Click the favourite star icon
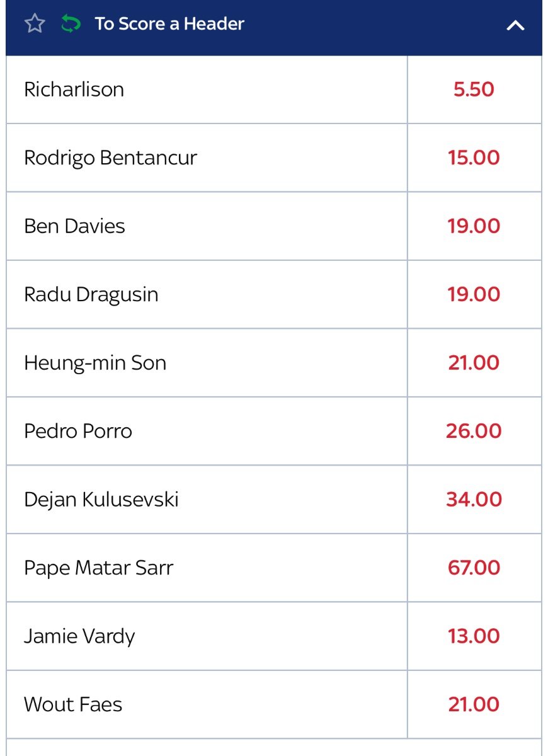Image resolution: width=548 pixels, height=756 pixels. coord(35,24)
